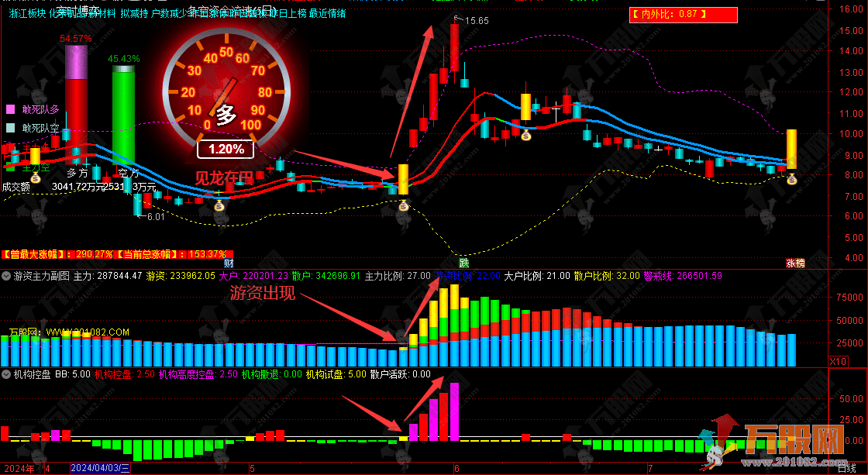Click the money bag below the rightmost yellow candle
Image resolution: width=868 pixels, height=475 pixels.
791,180
